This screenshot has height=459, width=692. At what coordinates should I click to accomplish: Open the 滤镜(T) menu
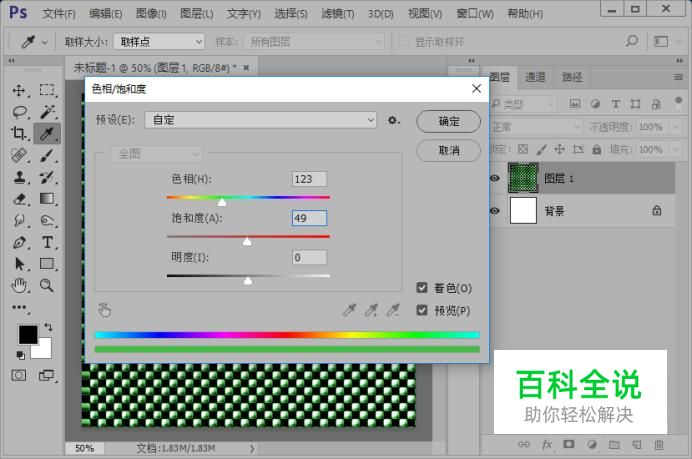(x=338, y=14)
